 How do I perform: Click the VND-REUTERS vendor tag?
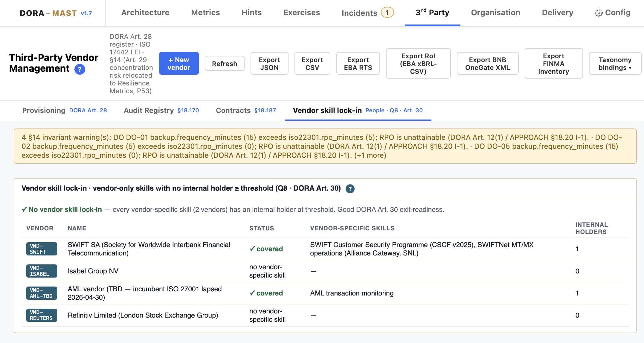tap(42, 315)
